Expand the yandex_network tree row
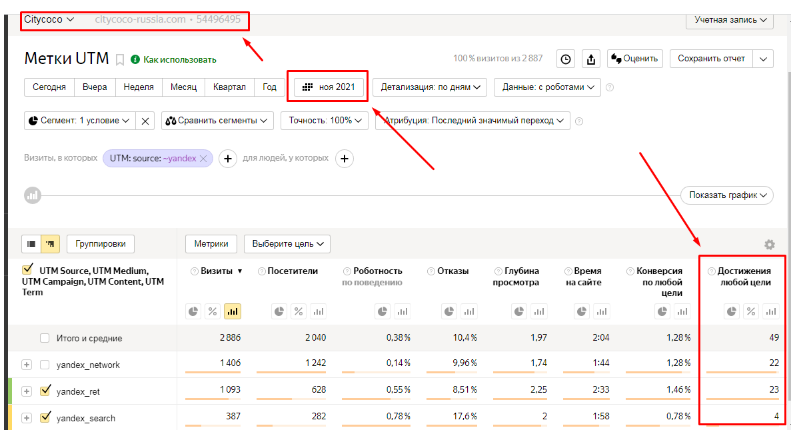Screen dimensions: 806x443 pos(27,365)
